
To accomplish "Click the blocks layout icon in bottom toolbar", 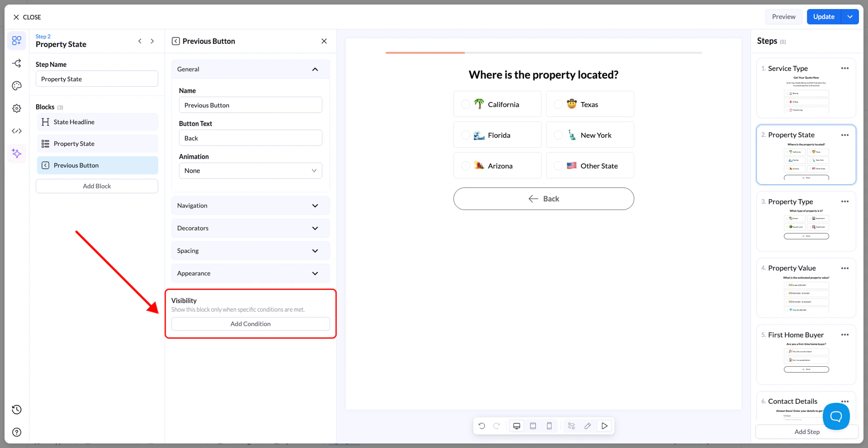I will (571, 426).
